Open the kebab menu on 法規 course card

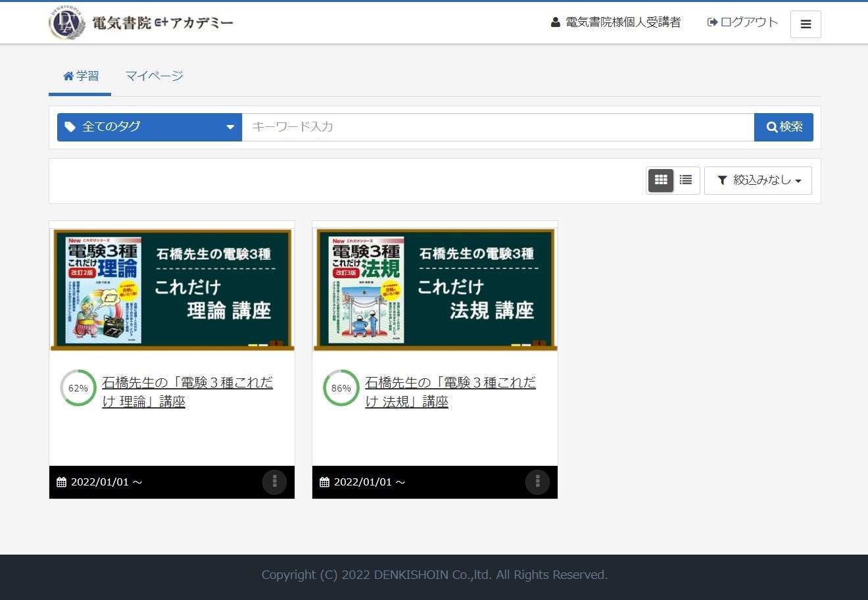(537, 482)
